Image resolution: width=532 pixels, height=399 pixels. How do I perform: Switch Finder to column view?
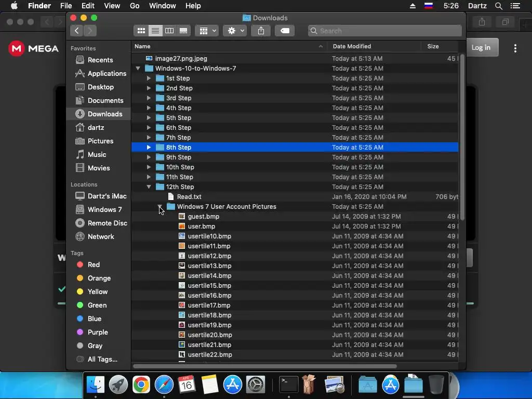[169, 31]
